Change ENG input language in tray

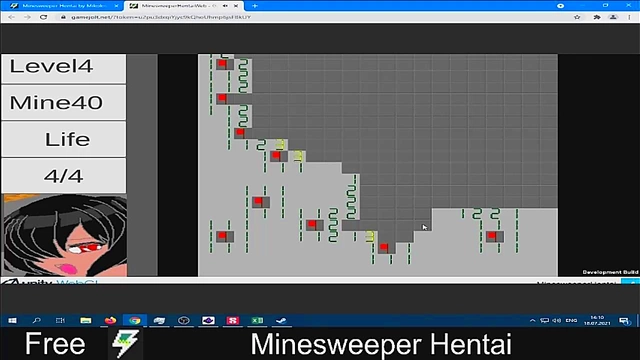571,320
